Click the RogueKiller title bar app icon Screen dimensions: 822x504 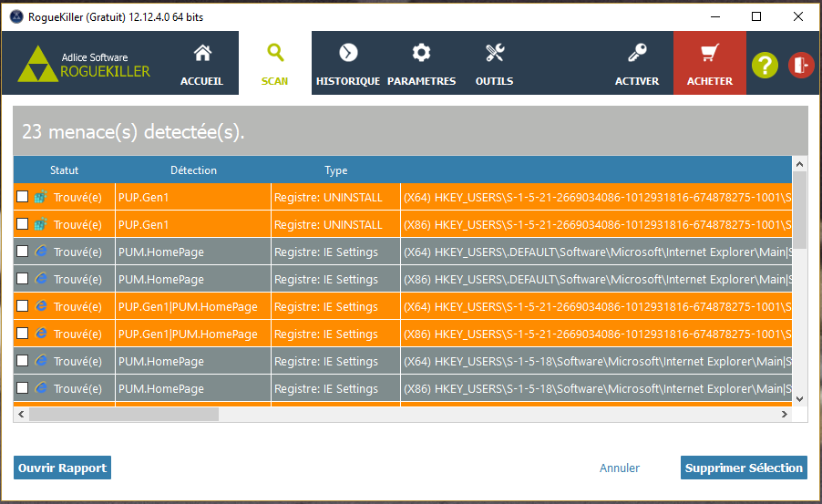point(16,16)
